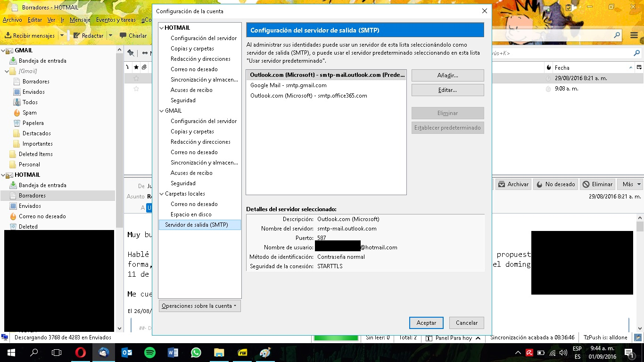
Task: Click the Archivar button in message header
Action: coord(513,184)
